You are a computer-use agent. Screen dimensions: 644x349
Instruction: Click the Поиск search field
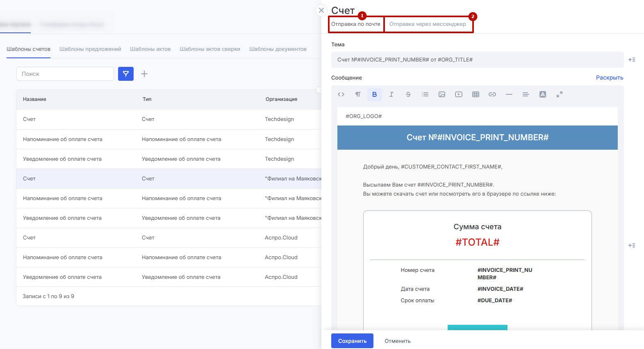coord(65,74)
